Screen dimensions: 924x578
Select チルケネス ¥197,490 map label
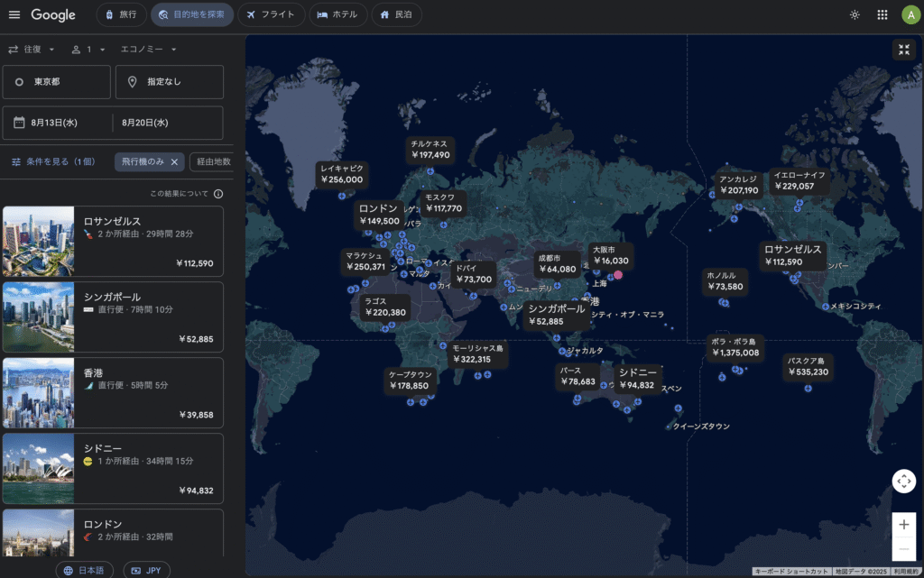[x=430, y=150]
